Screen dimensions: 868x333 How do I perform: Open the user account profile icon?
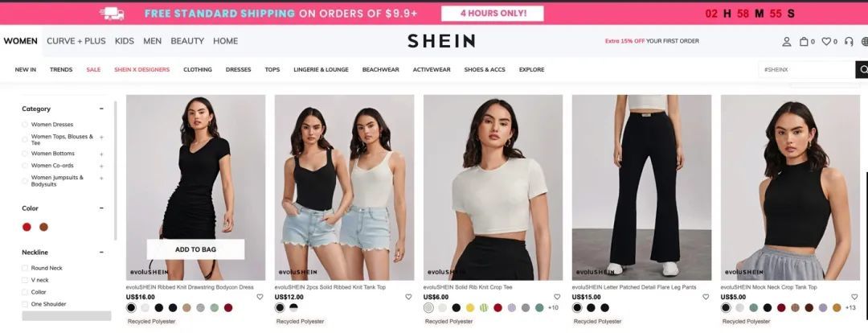786,42
